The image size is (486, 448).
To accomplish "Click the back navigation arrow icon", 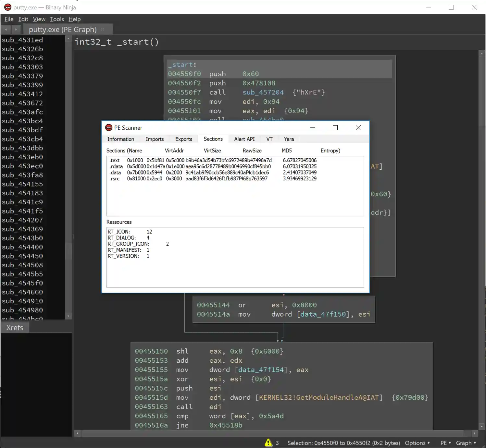I will (x=6, y=30).
